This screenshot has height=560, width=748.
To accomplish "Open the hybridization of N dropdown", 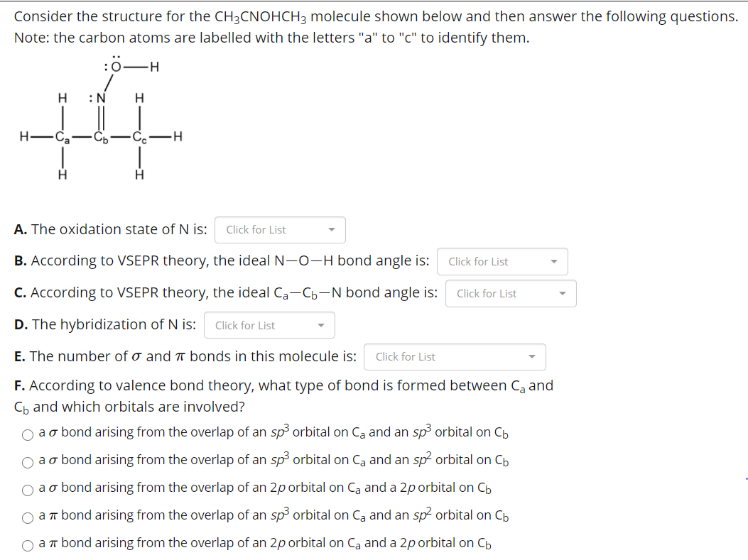I will pos(269,324).
